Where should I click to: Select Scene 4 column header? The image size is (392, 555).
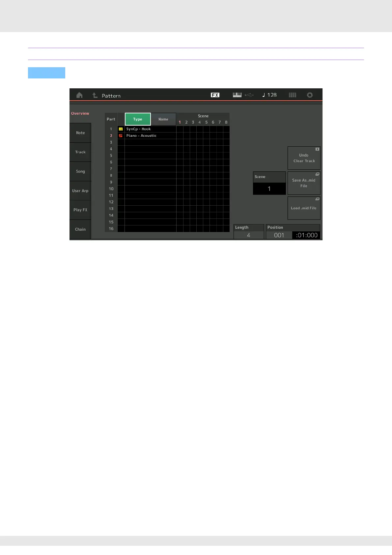[200, 122]
